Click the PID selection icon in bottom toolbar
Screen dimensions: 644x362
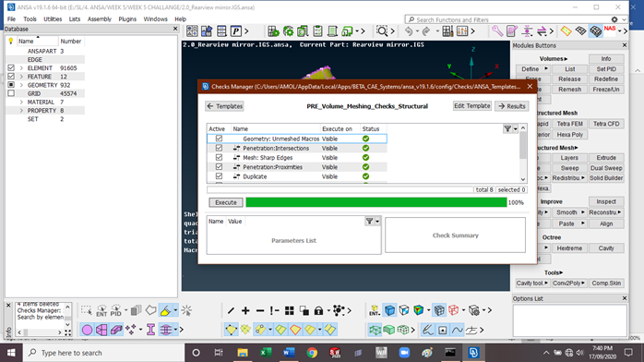click(x=116, y=310)
